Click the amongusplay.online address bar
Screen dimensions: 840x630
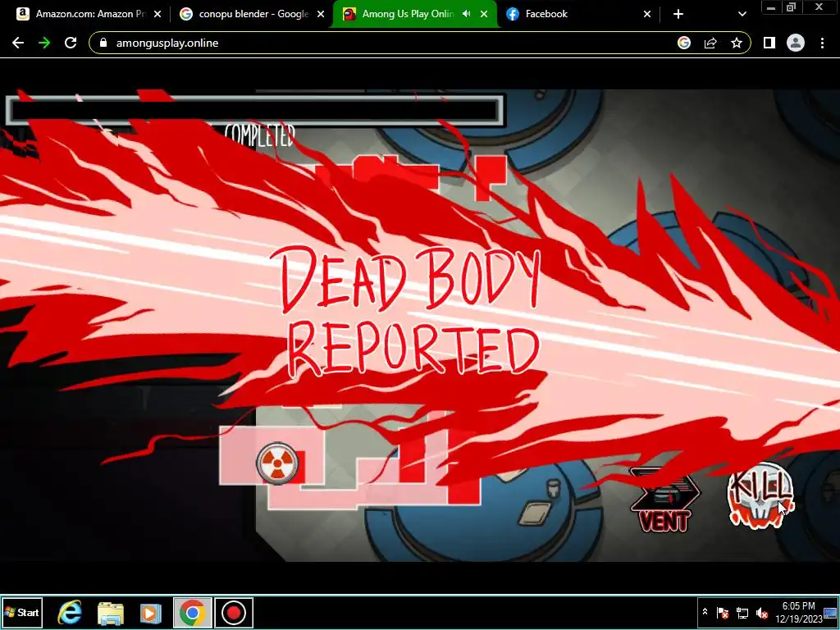pos(419,43)
